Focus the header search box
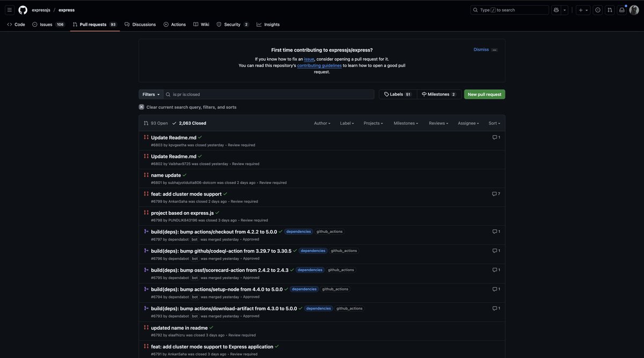This screenshot has width=644, height=358. [509, 10]
